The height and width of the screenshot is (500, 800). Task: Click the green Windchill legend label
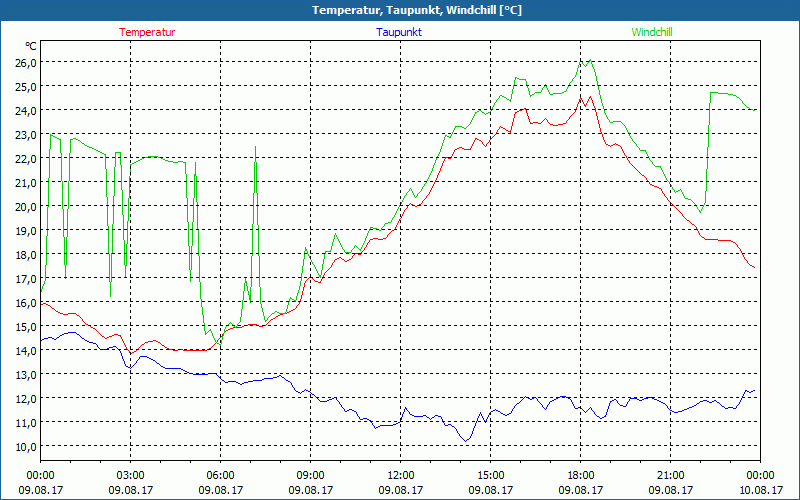(x=652, y=32)
